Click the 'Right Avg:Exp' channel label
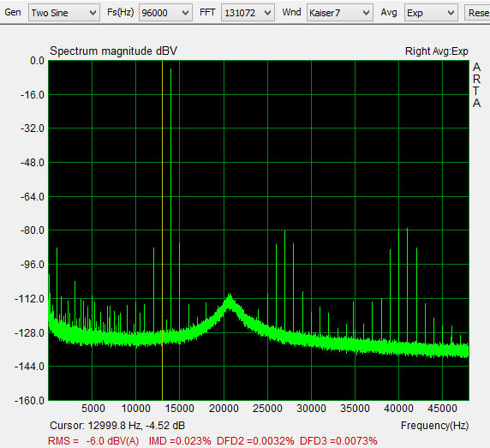This screenshot has height=448, width=490. (x=437, y=51)
